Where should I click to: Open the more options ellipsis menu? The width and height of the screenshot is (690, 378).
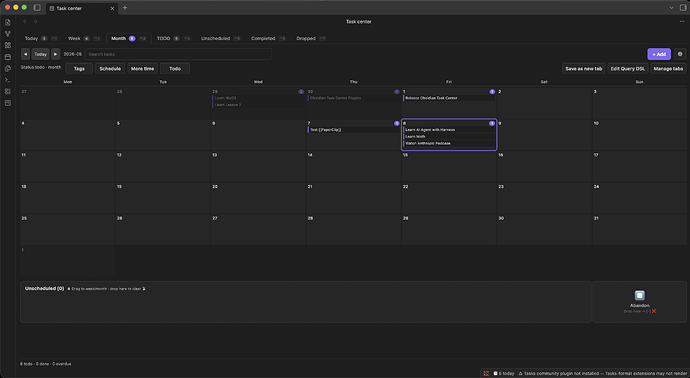[x=682, y=21]
